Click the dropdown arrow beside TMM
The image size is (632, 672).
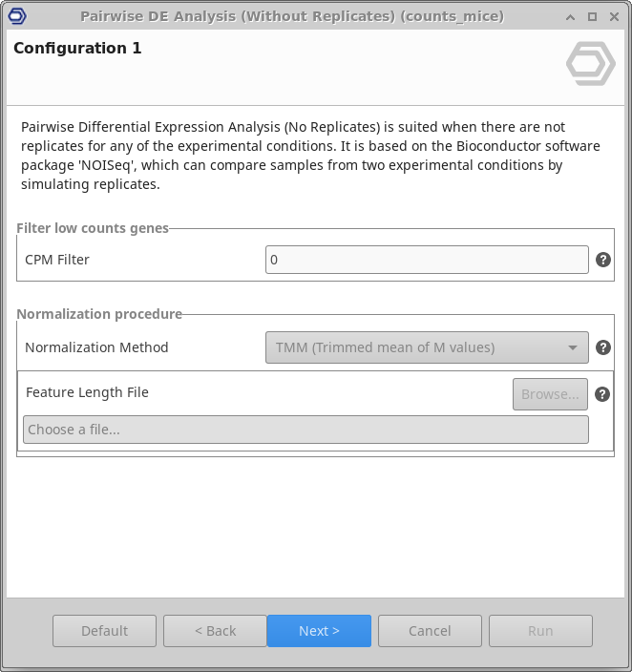[573, 347]
